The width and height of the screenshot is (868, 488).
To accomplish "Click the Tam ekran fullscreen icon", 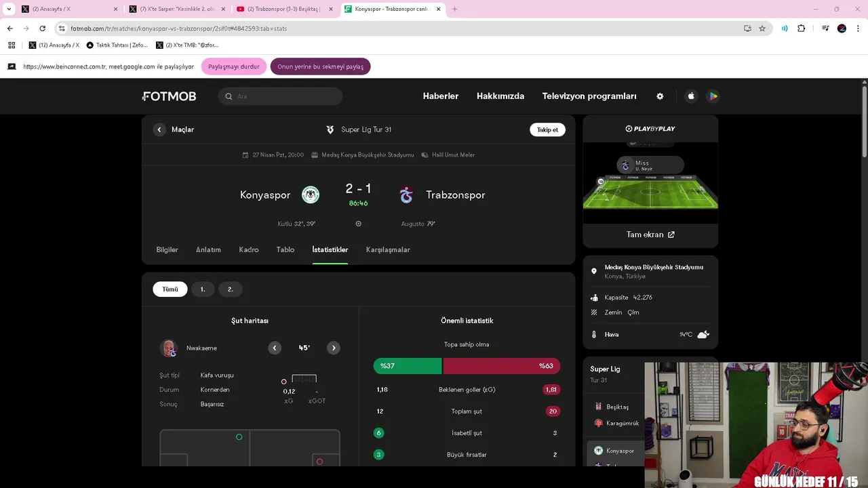I will (x=671, y=235).
